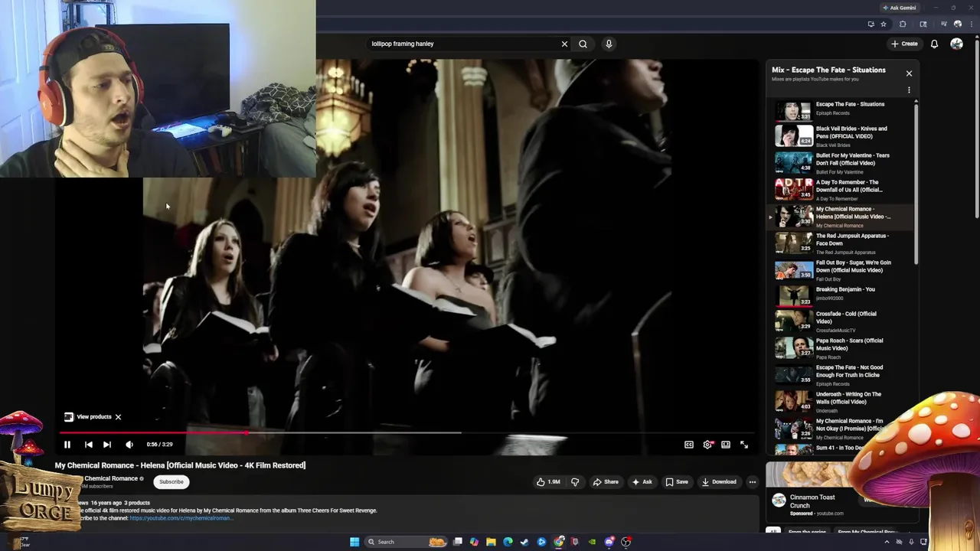Like the video (1.9M)
The width and height of the screenshot is (980, 551).
[x=548, y=482]
